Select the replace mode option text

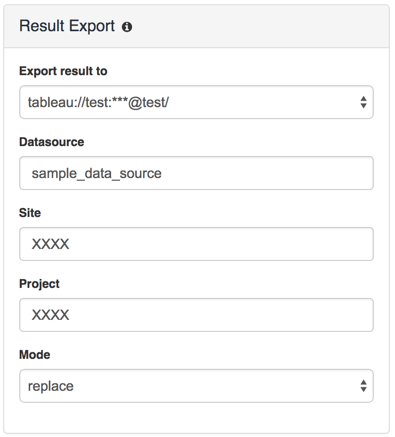tap(51, 386)
